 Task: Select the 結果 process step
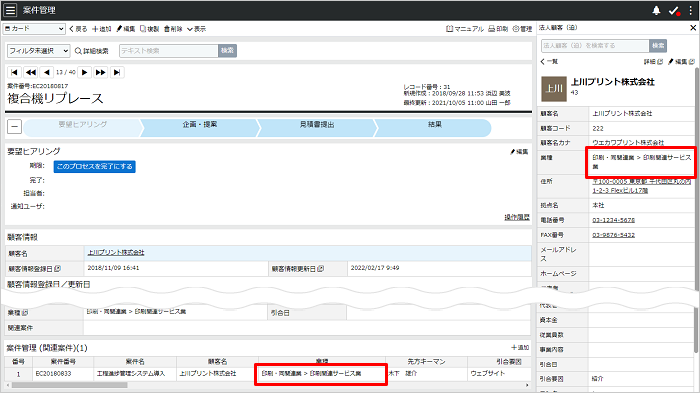pyautogui.click(x=434, y=128)
